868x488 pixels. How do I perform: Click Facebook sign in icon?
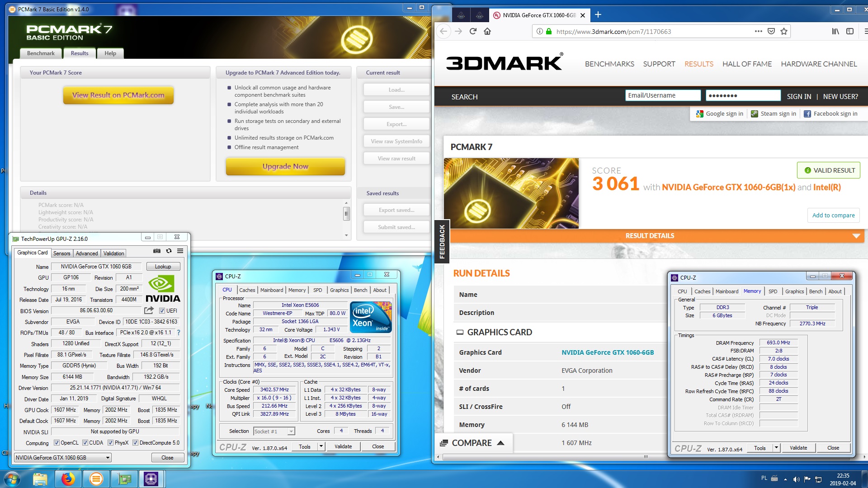click(x=807, y=114)
